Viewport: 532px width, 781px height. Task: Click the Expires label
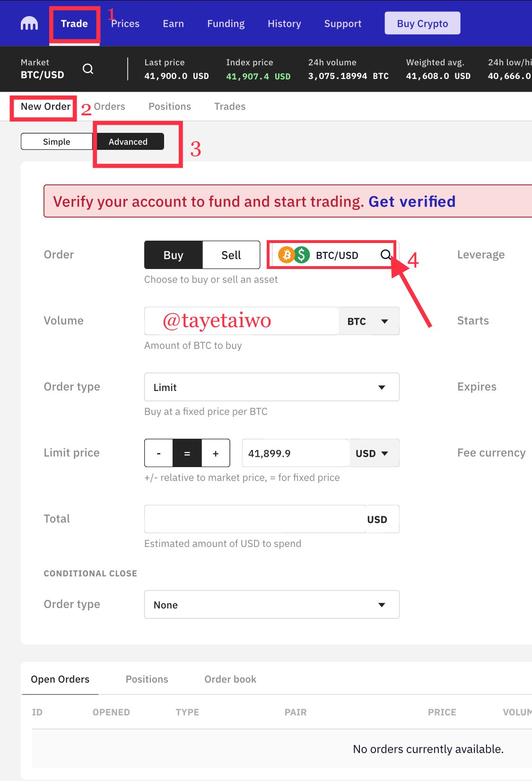(477, 387)
